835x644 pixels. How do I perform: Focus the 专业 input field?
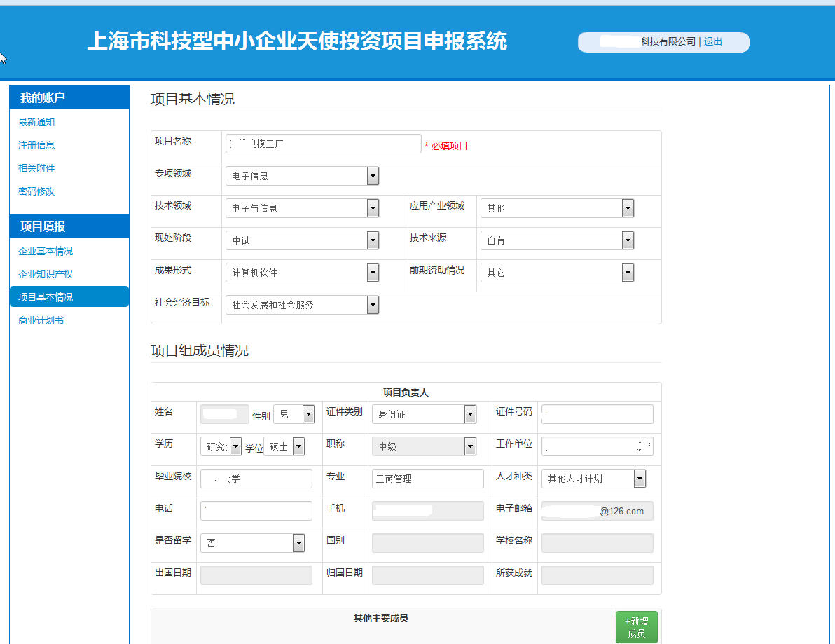point(427,479)
